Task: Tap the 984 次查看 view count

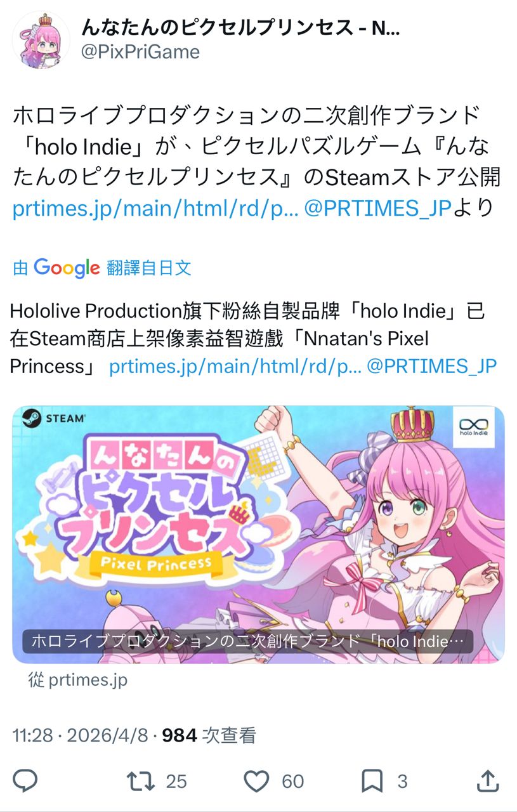Action: click(209, 736)
